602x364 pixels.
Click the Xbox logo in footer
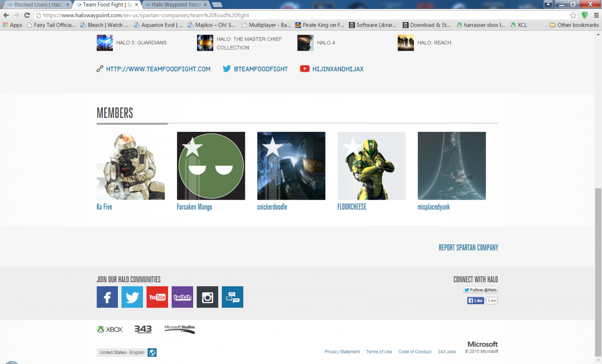(110, 329)
